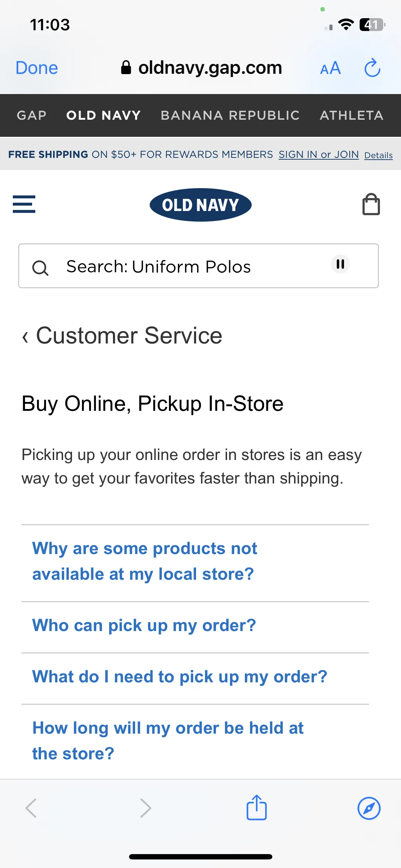Open the AA reader text options
The height and width of the screenshot is (868, 401).
point(331,68)
